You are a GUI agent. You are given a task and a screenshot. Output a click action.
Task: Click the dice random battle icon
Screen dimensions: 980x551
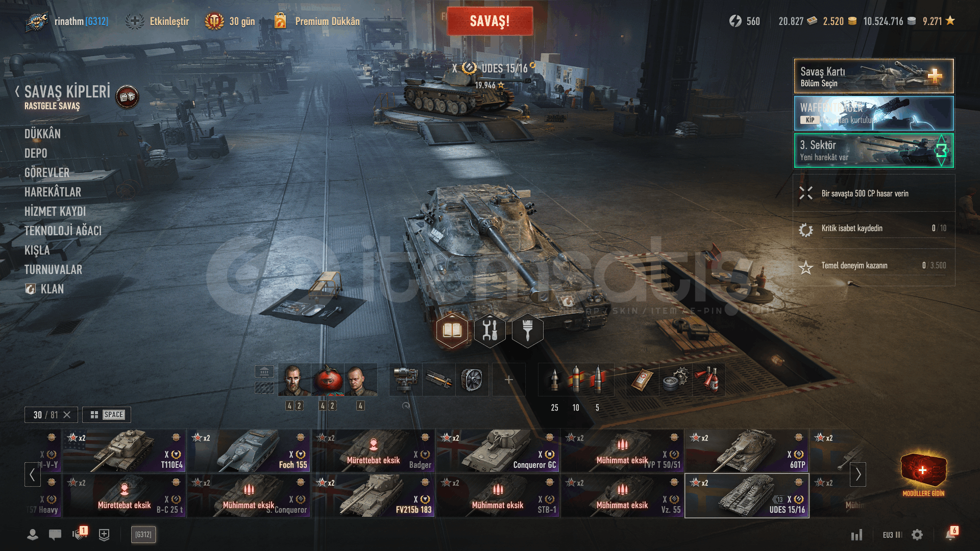point(127,96)
